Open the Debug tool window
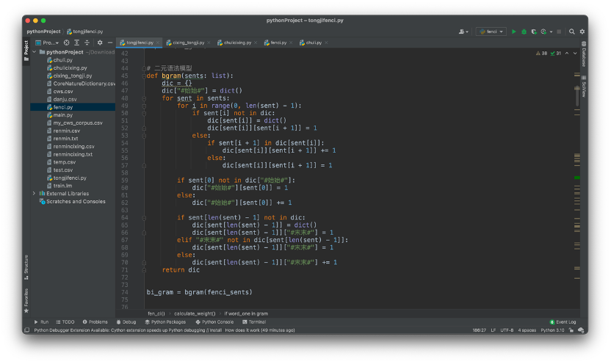This screenshot has width=611, height=364. [126, 322]
